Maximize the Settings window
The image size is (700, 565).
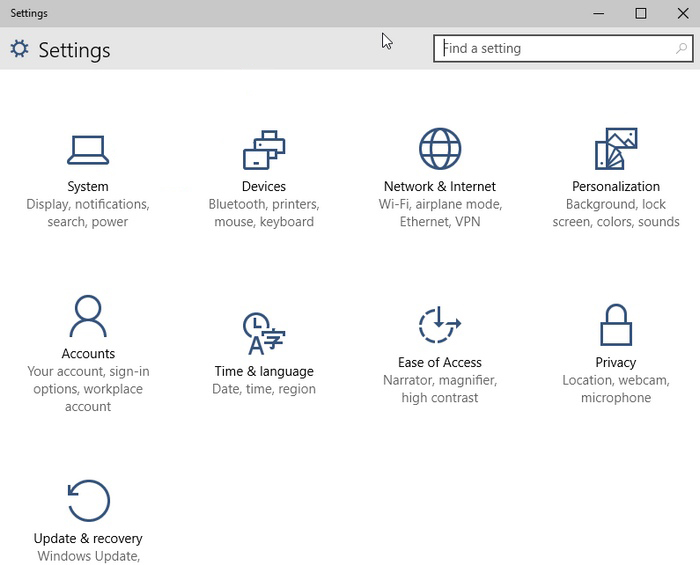coord(641,13)
